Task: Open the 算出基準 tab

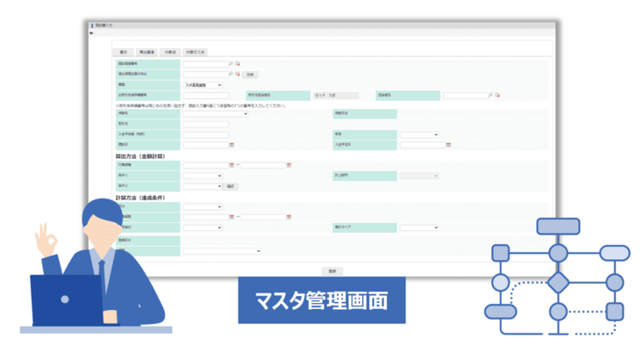Action: pos(147,53)
